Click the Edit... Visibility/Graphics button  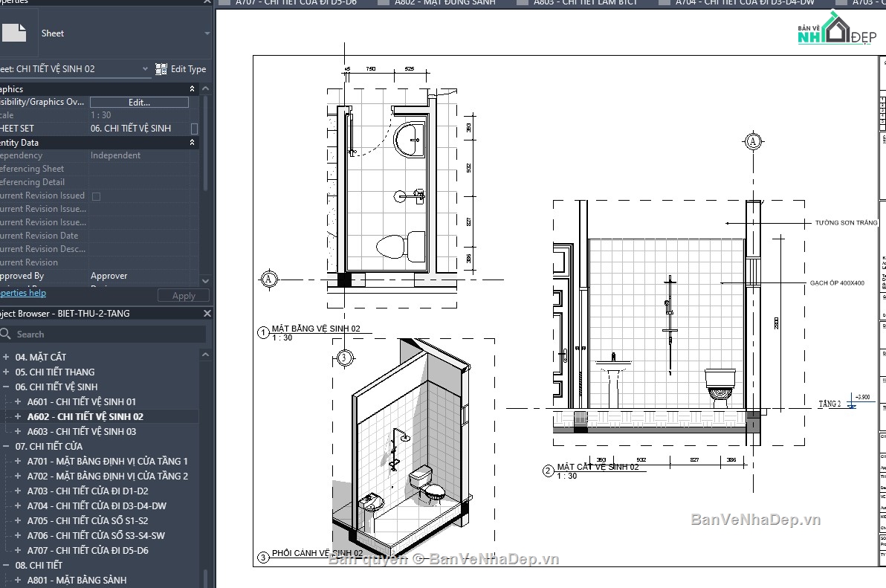(139, 103)
